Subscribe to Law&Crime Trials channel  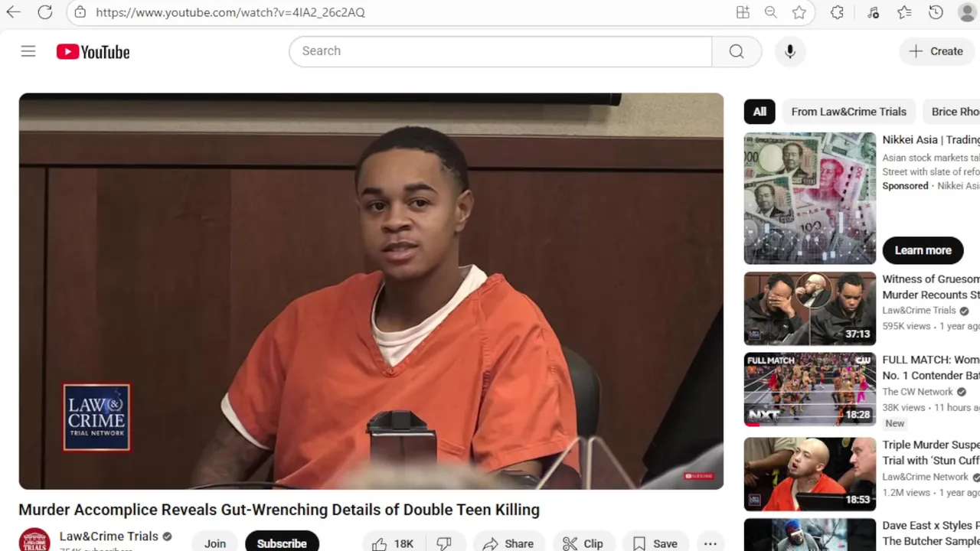(x=282, y=543)
